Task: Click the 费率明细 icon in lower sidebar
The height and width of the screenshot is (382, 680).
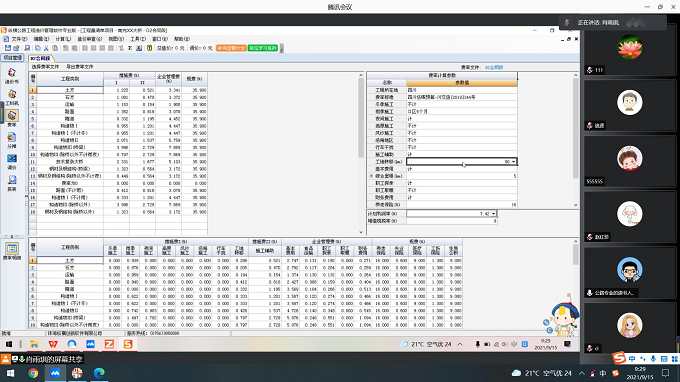Action: (12, 251)
